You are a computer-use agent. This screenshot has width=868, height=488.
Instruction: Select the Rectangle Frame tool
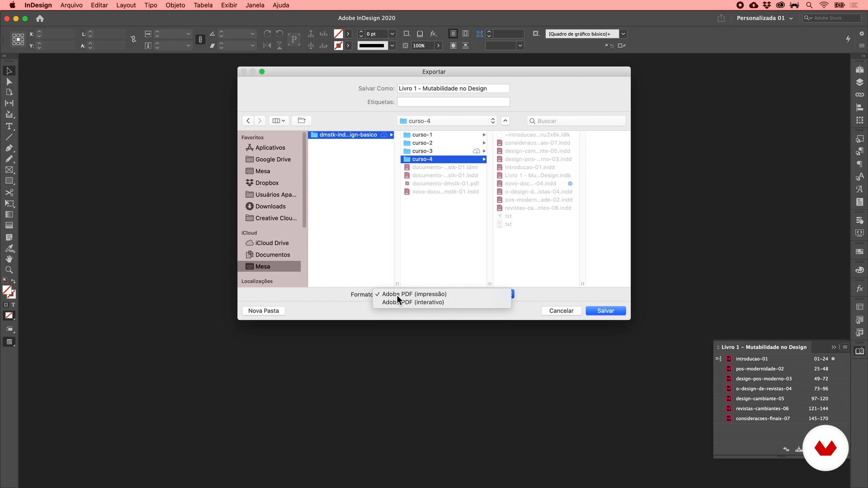(x=9, y=170)
